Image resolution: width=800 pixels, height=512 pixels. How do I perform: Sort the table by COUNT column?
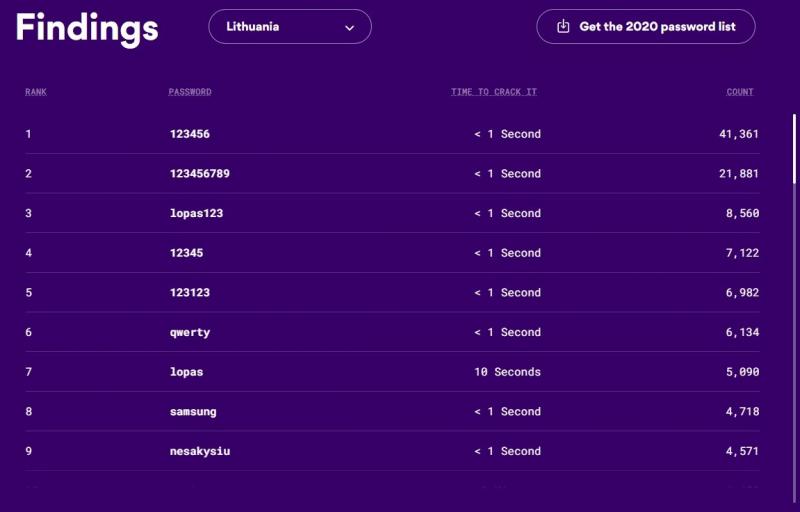(740, 92)
